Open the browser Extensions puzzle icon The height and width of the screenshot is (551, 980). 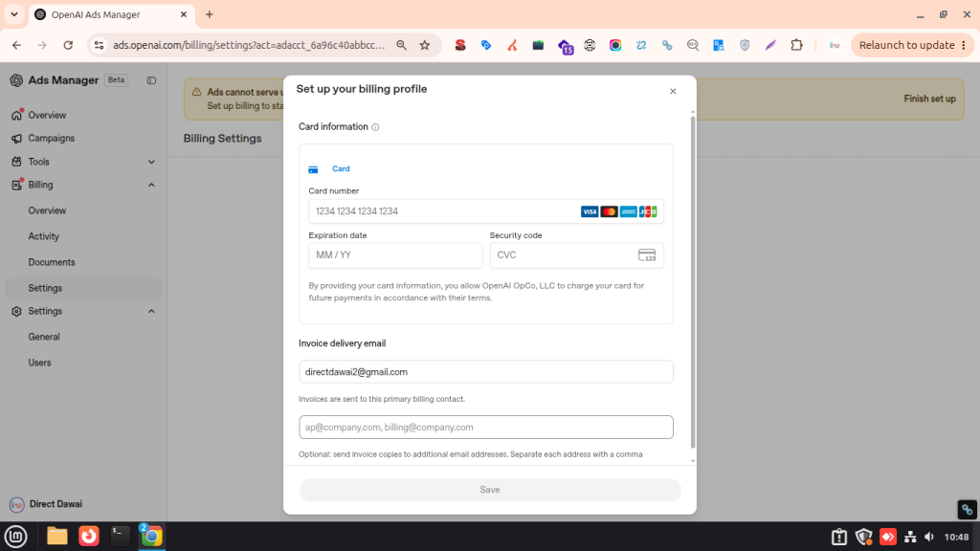[796, 45]
